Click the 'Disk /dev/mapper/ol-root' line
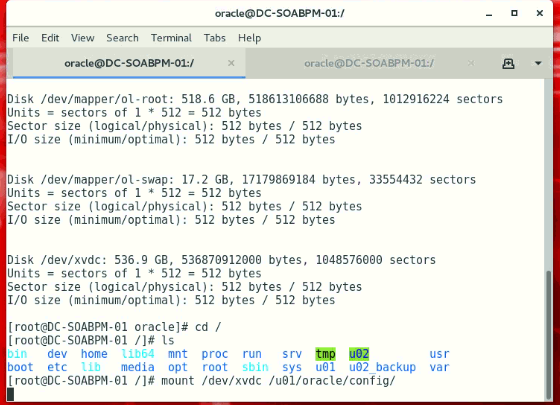The image size is (560, 405). [255, 99]
